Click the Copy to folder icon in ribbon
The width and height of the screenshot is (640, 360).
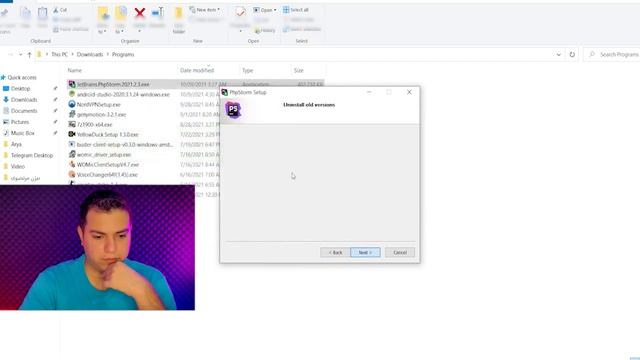[121, 14]
